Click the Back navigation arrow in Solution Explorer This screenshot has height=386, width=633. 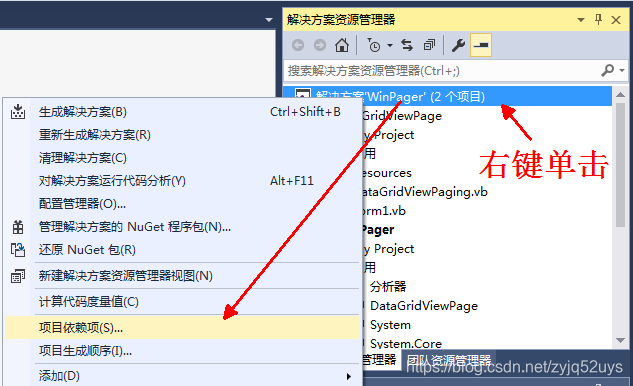tap(298, 45)
